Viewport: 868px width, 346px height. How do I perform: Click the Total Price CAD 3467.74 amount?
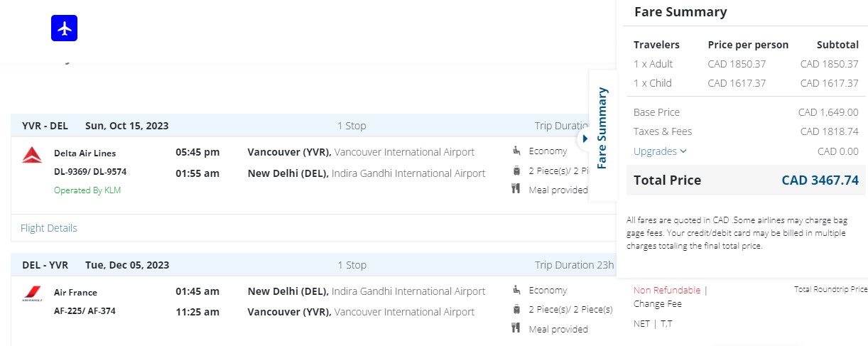[x=820, y=180]
